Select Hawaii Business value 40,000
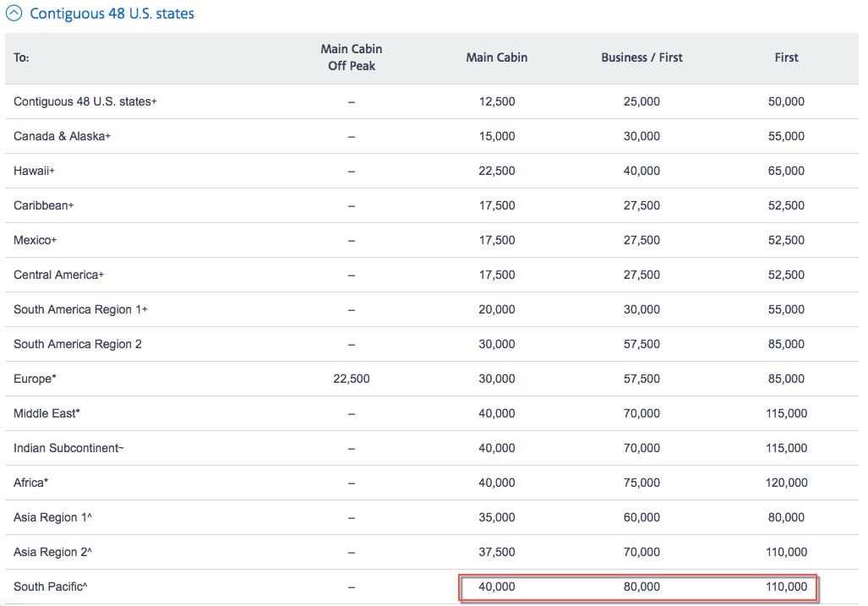The image size is (868, 606). click(641, 171)
